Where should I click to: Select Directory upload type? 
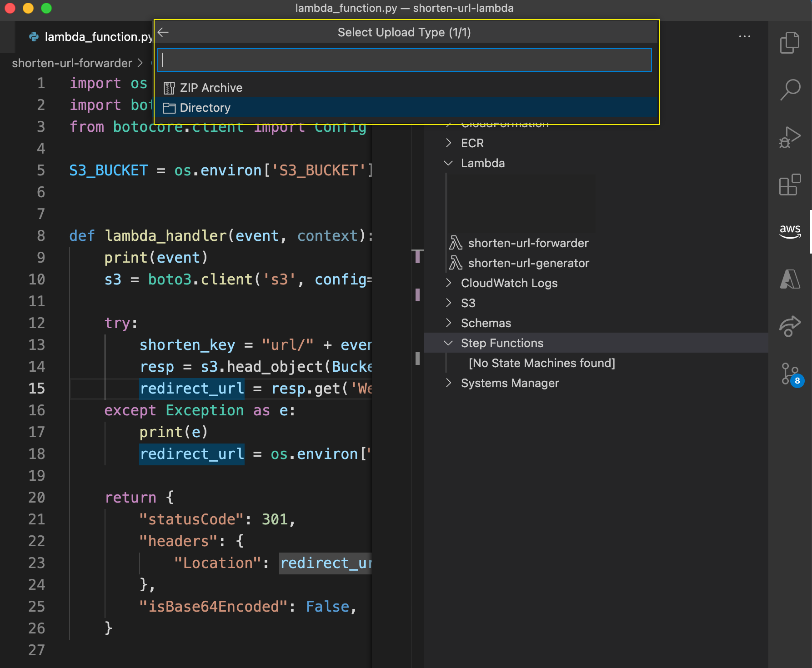tap(407, 108)
